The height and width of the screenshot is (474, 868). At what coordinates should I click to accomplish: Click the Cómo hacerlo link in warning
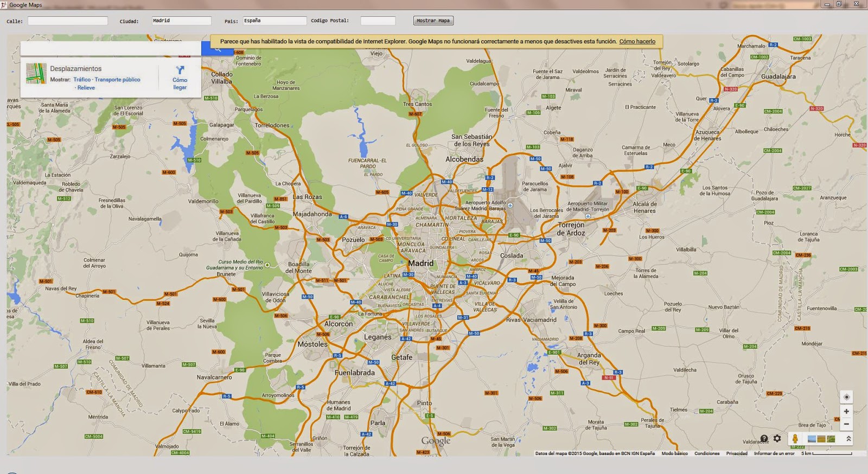click(637, 41)
